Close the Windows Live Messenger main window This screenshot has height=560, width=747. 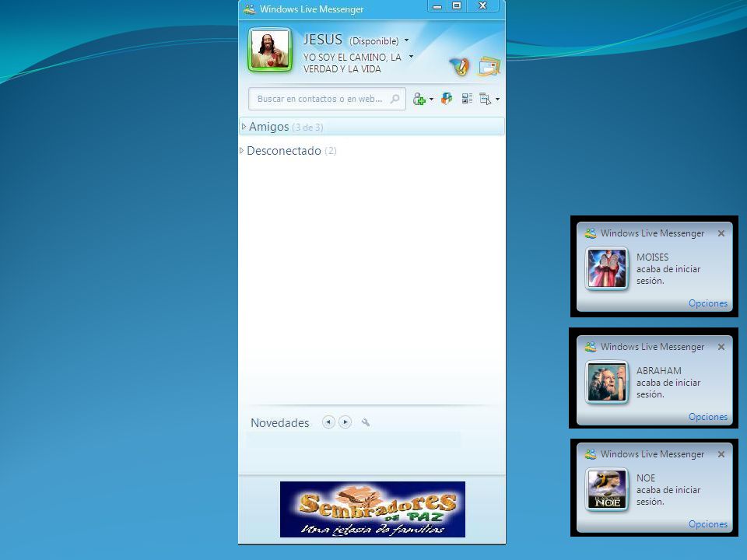coord(482,6)
